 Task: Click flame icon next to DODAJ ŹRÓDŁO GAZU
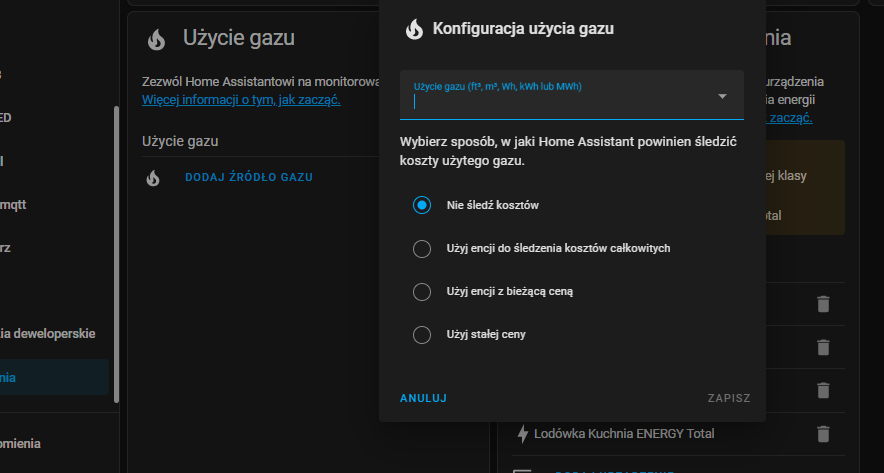153,178
